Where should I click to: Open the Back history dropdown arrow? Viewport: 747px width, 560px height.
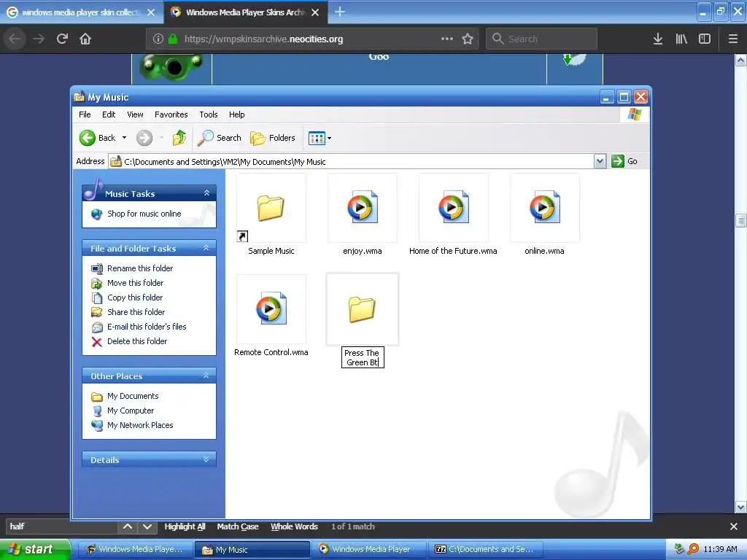tap(124, 138)
